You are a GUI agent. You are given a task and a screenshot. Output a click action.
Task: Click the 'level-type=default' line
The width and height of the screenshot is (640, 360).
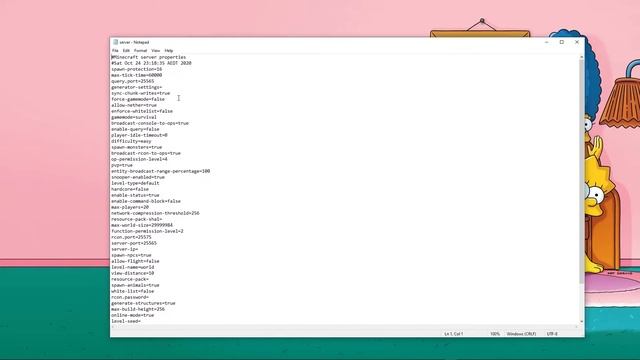point(135,183)
